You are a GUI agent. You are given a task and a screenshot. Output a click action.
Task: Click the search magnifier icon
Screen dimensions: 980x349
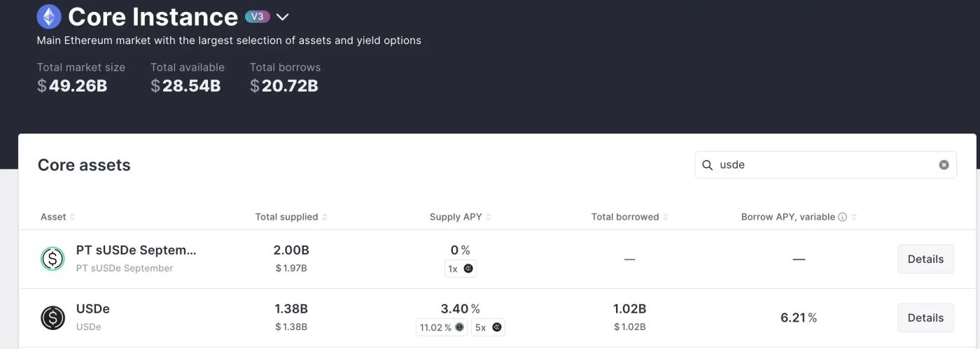[707, 165]
